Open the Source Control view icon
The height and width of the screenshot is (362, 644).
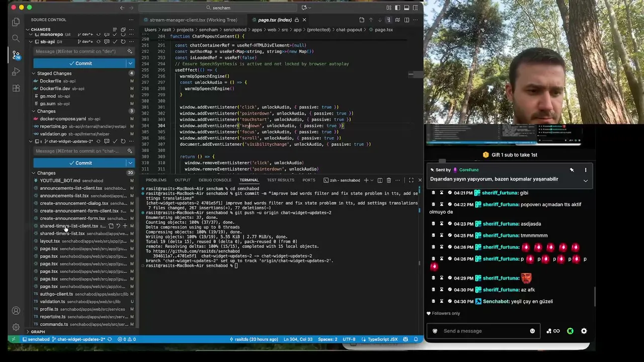[16, 55]
